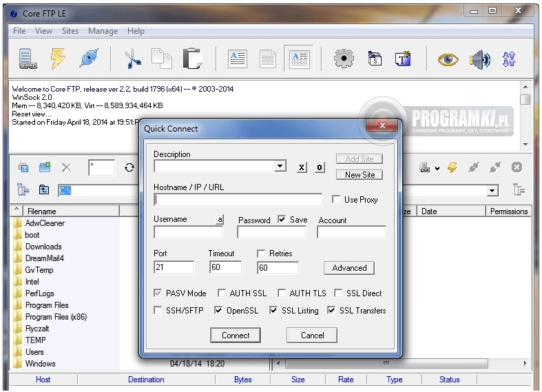Click the small X button beside Description
This screenshot has height=392, width=542.
point(302,167)
